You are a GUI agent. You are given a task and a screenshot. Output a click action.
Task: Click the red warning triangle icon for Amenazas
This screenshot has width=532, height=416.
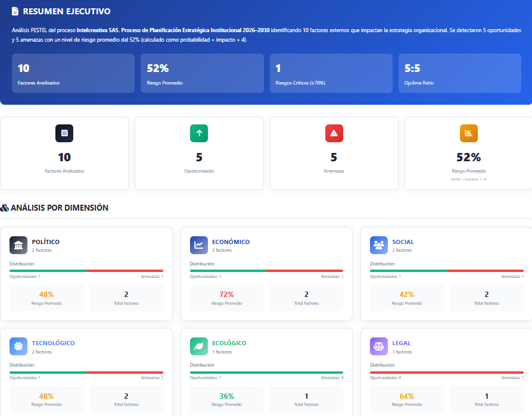click(x=334, y=133)
